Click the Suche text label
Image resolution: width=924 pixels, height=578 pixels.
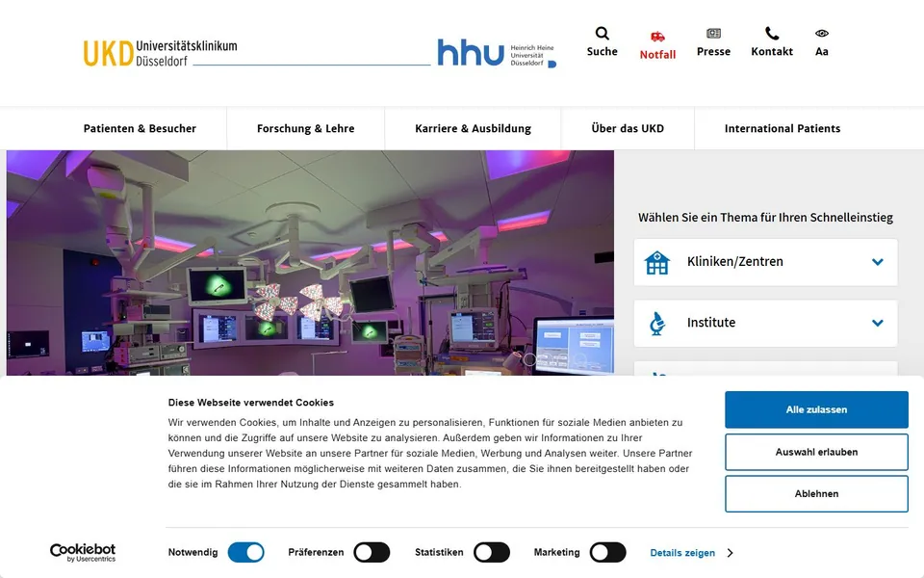pyautogui.click(x=602, y=51)
